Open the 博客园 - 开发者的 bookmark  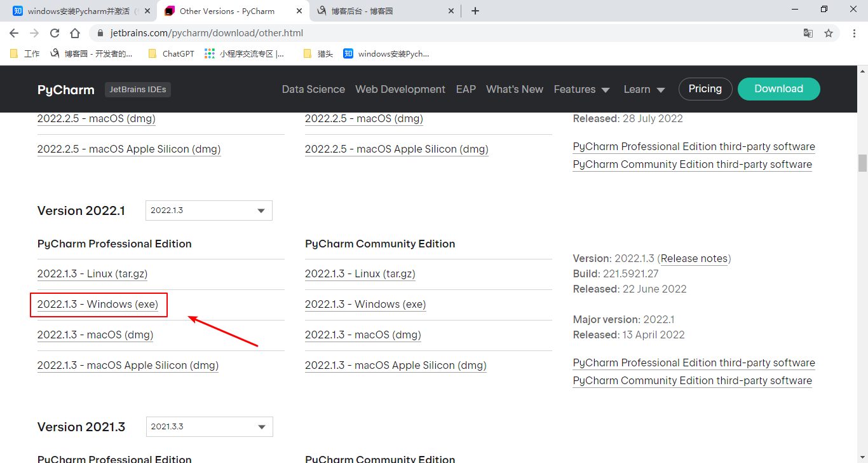pos(92,54)
